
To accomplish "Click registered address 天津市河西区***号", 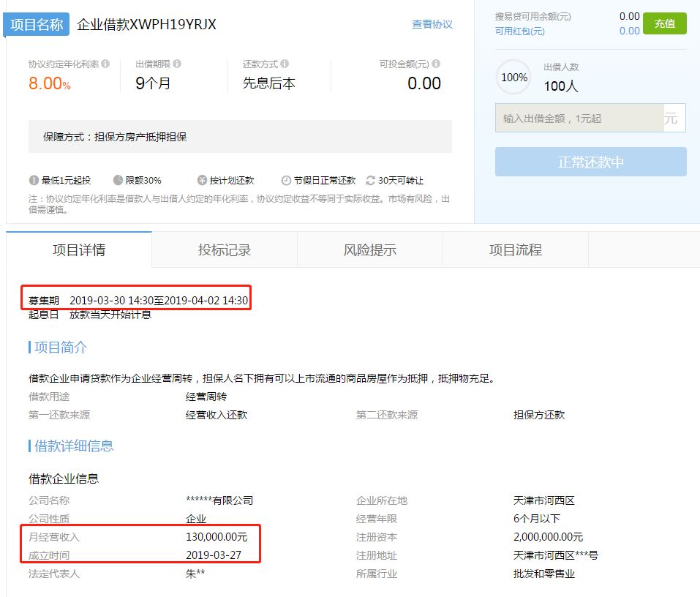I will 555,555.
